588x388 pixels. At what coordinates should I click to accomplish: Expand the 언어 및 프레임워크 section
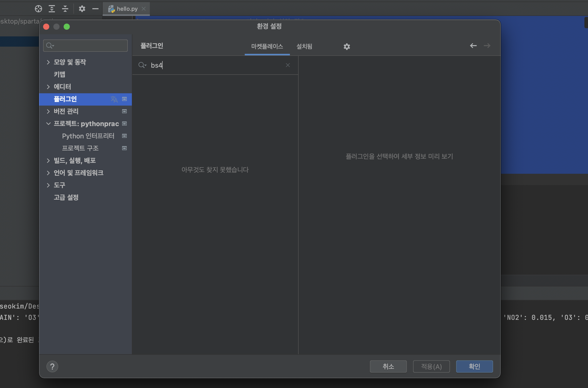pos(48,173)
